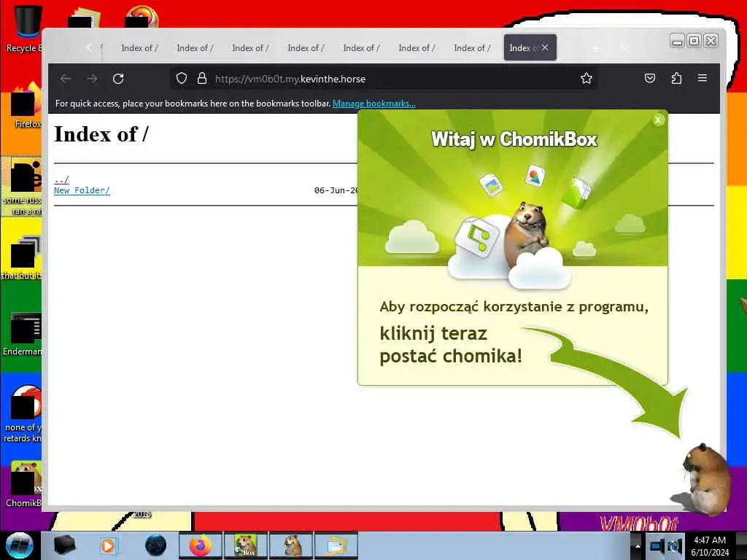Viewport: 747px width, 560px height.
Task: Switch to the sixth Index of / tab
Action: [417, 47]
